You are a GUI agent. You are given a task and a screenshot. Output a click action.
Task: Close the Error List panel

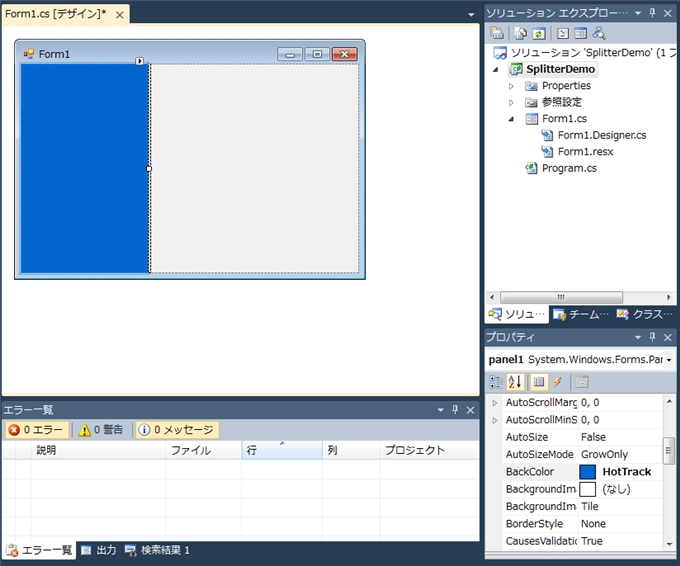click(x=471, y=410)
